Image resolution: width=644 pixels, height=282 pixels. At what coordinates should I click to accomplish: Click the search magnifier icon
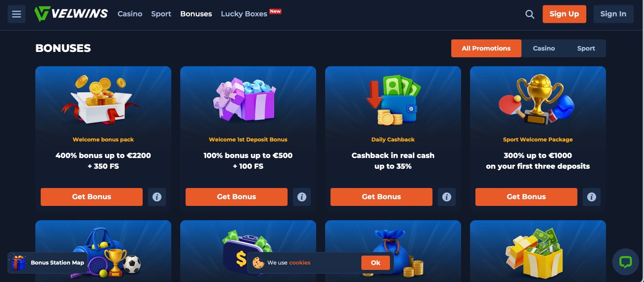530,14
